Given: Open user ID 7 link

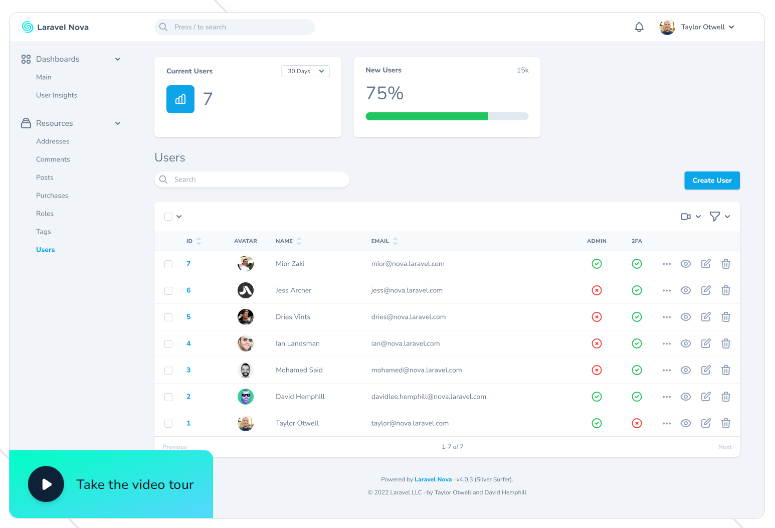Looking at the screenshot, I should click(x=188, y=264).
